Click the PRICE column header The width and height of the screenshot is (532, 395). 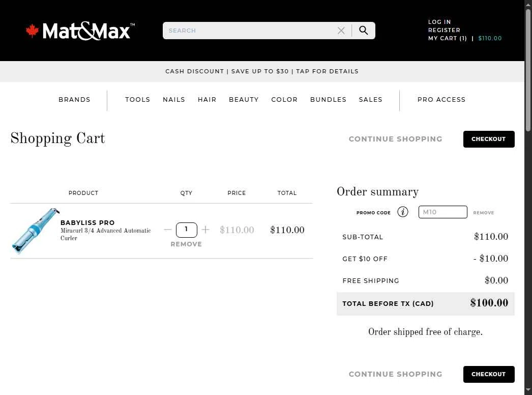(237, 193)
